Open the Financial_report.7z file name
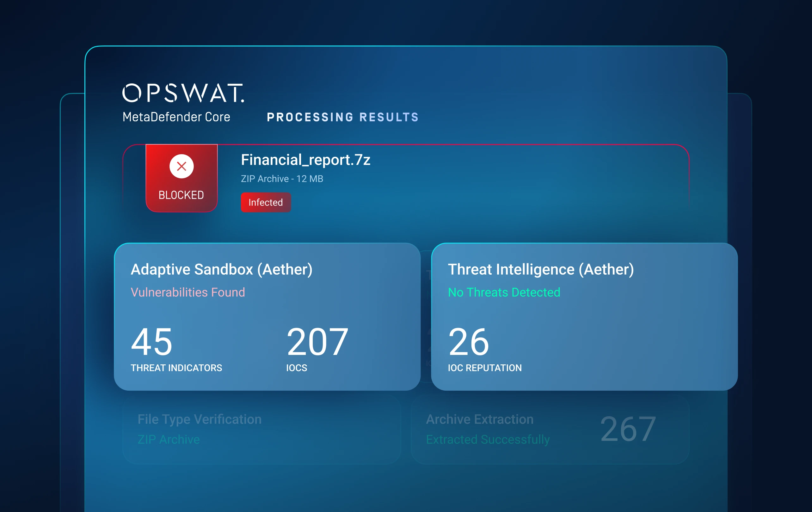The height and width of the screenshot is (512, 812). pyautogui.click(x=305, y=160)
